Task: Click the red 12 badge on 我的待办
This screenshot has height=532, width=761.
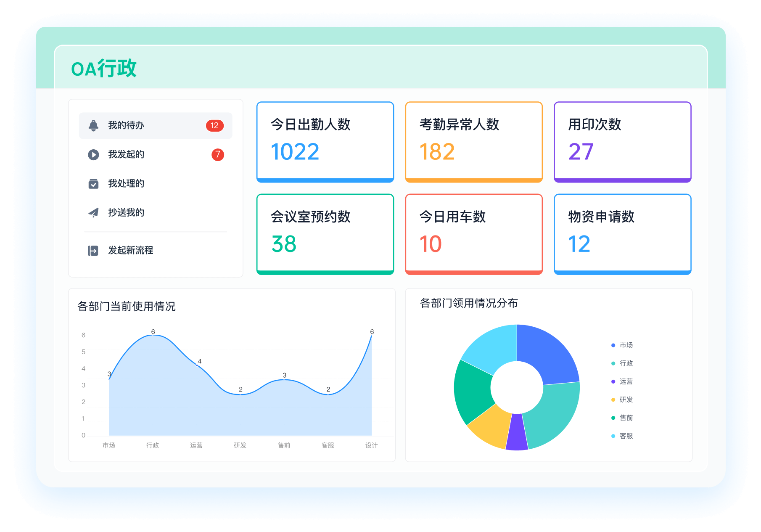Action: tap(214, 125)
